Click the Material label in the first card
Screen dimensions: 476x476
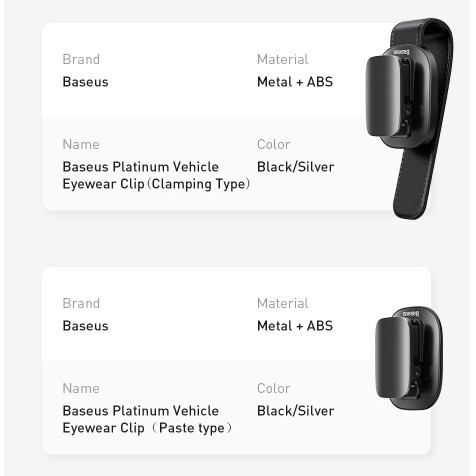[282, 59]
